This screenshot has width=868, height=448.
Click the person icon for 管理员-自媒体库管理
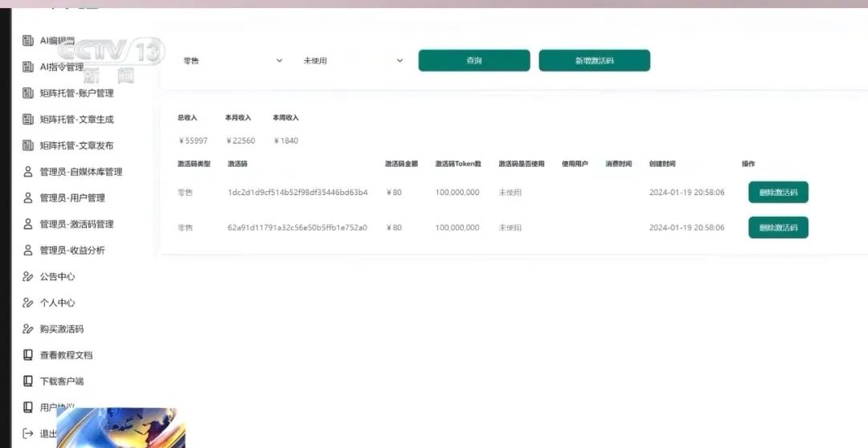28,172
